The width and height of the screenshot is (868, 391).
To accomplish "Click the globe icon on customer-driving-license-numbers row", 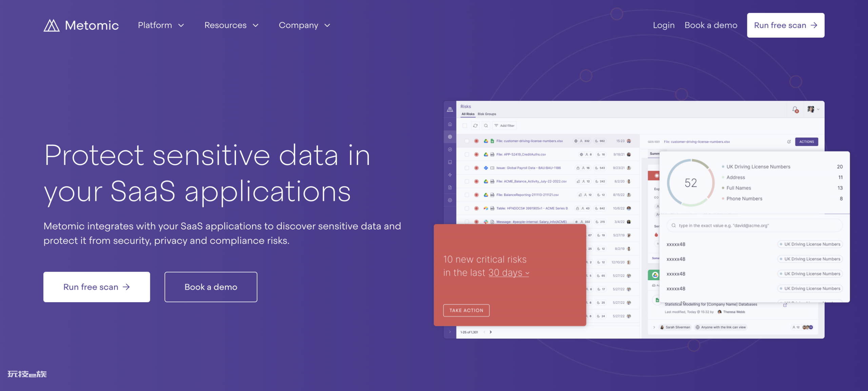I will click(x=576, y=141).
